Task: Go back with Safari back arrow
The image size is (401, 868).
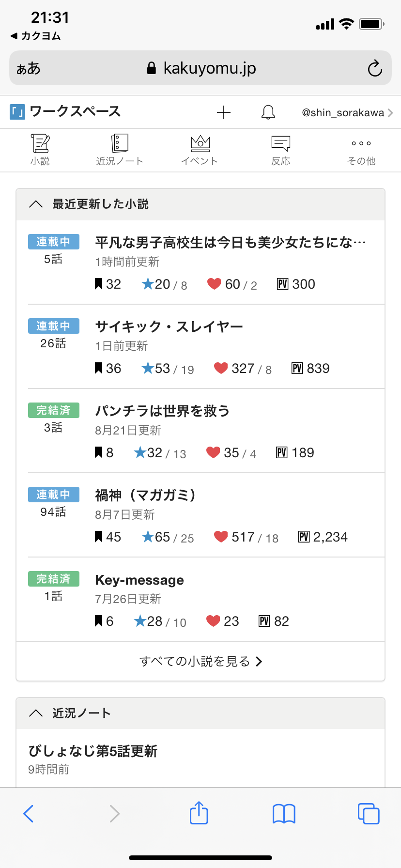Action: coord(29,813)
